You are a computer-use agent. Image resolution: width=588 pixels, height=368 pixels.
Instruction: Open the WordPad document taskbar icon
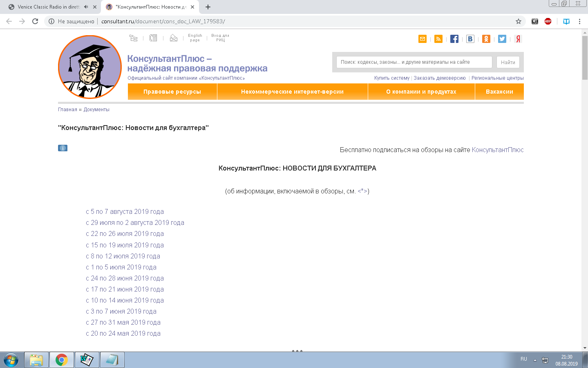click(x=87, y=360)
